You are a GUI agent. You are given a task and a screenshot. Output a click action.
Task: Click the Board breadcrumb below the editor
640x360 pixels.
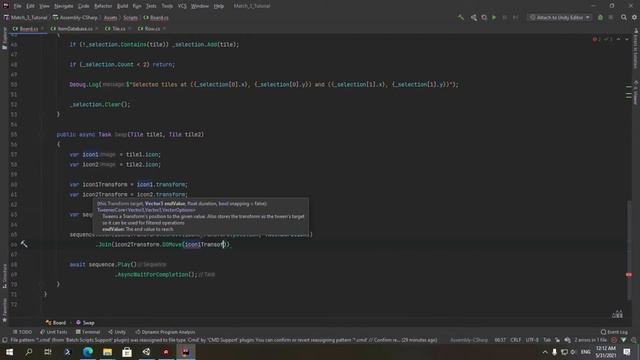coord(56,322)
